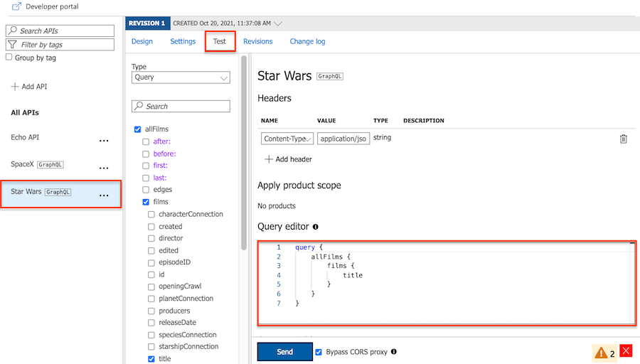
Task: Open the Developer portal external link icon
Action: [x=16, y=6]
